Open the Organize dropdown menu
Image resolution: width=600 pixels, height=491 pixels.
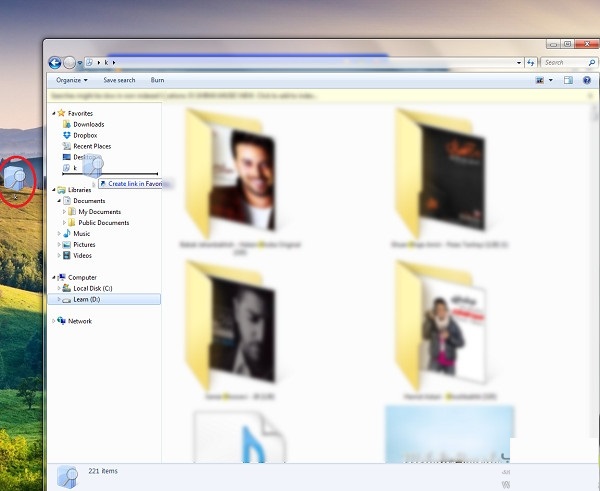[71, 80]
